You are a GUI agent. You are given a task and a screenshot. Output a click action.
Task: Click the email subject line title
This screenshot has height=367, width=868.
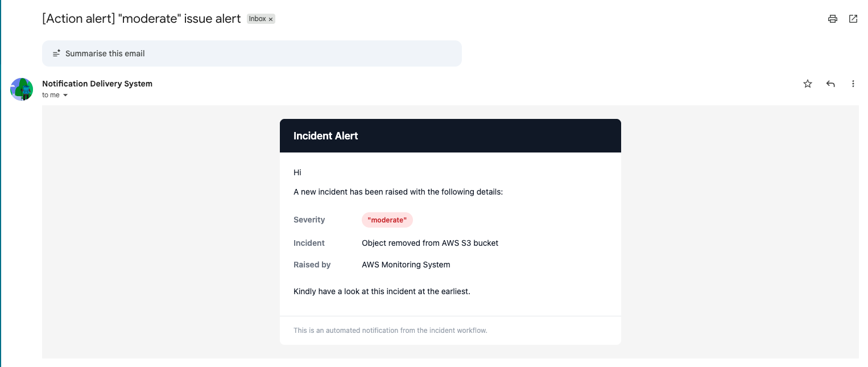(x=142, y=18)
